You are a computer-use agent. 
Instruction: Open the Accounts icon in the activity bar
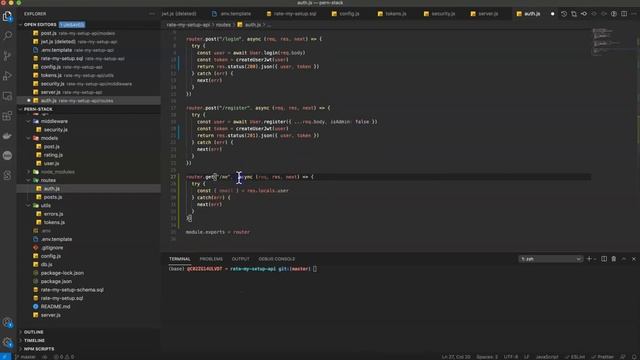pyautogui.click(x=7, y=323)
